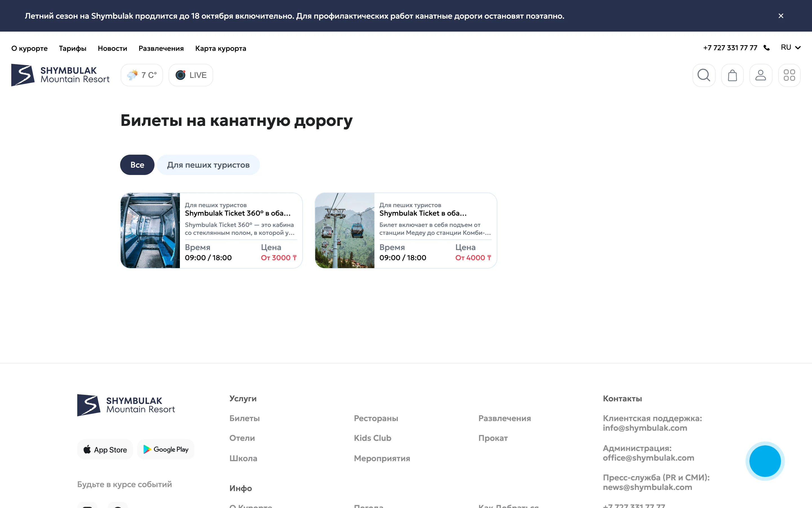The image size is (812, 508).
Task: Open the От 4000 ₸ ticket card title
Action: (x=423, y=213)
